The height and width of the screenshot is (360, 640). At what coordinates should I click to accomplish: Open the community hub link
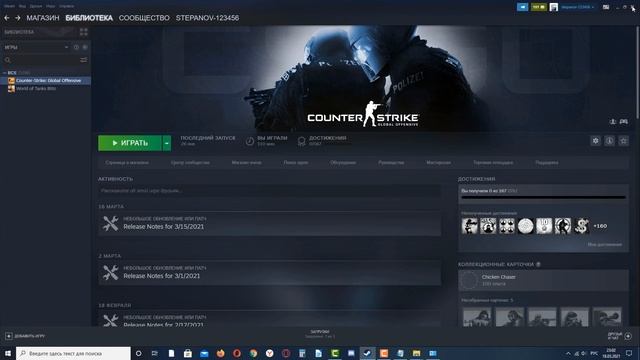point(190,162)
